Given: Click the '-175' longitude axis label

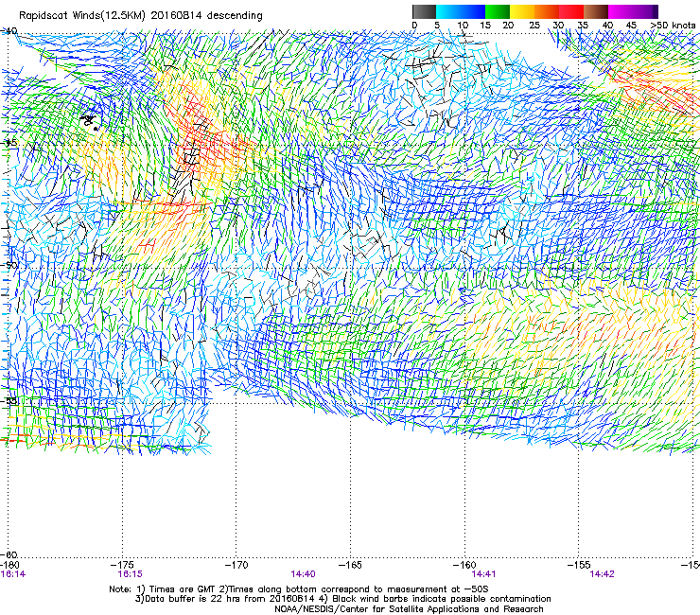Looking at the screenshot, I should 124,565.
